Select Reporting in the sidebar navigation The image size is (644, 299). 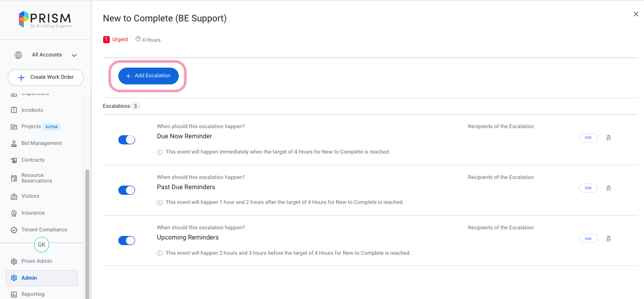33,294
